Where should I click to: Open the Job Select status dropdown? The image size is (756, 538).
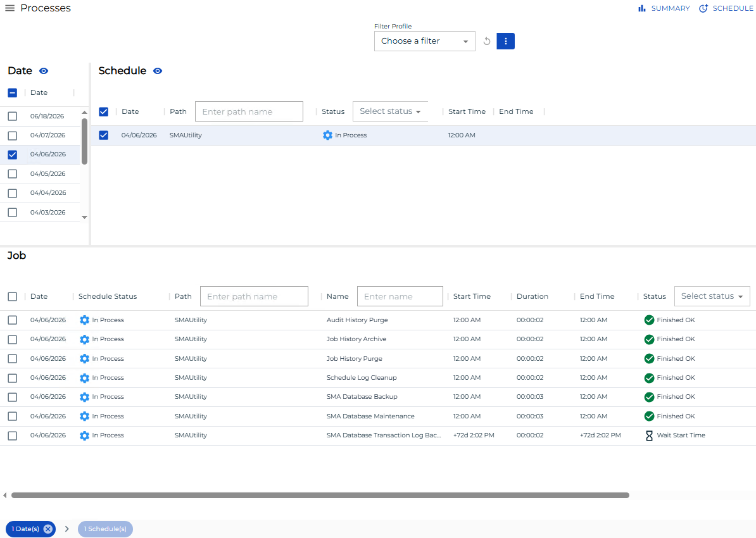tap(712, 296)
